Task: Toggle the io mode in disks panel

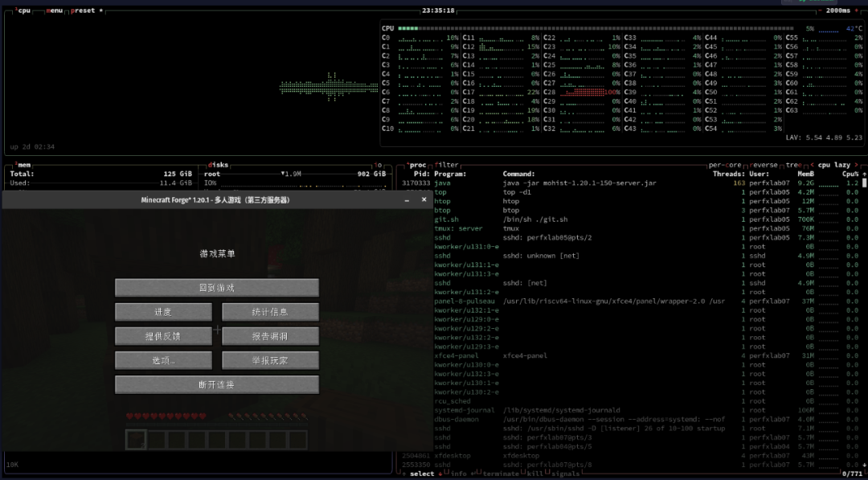Action: [x=378, y=165]
